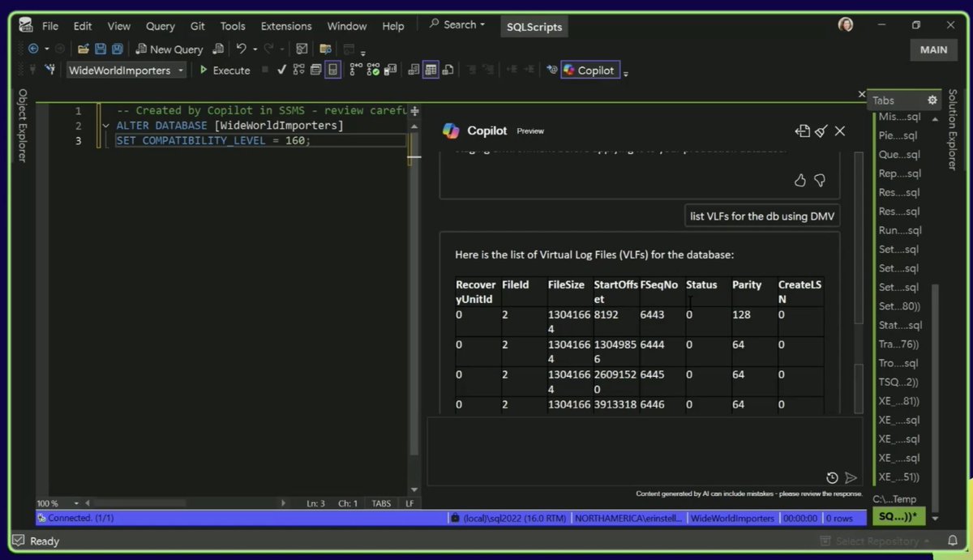
Task: Open the SQL editor toolbar overflow arrow
Action: click(x=626, y=74)
